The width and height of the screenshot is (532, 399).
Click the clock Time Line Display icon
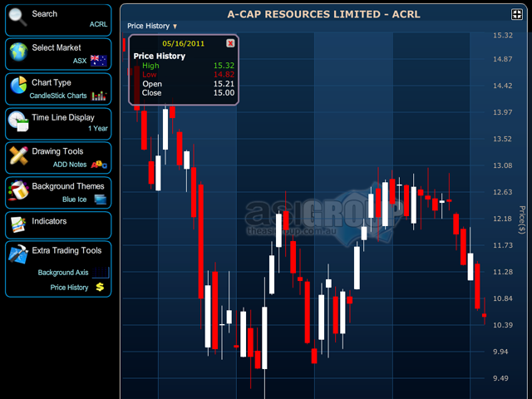coord(18,121)
